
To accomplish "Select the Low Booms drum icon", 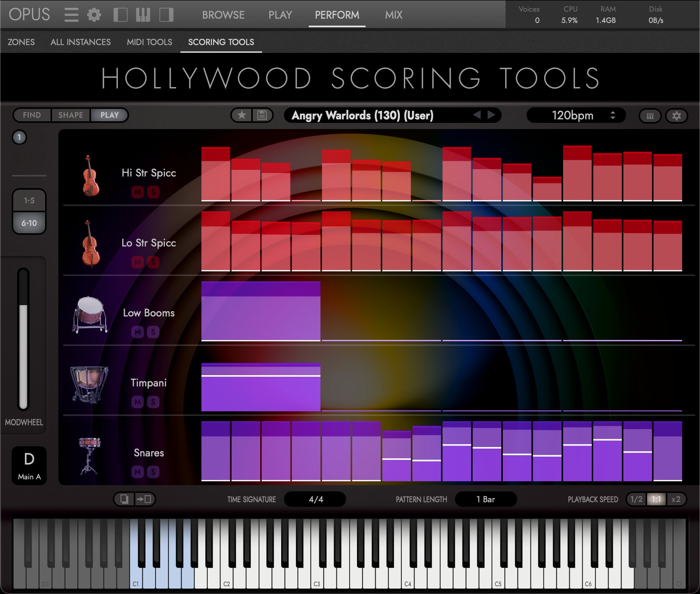I will click(x=90, y=315).
